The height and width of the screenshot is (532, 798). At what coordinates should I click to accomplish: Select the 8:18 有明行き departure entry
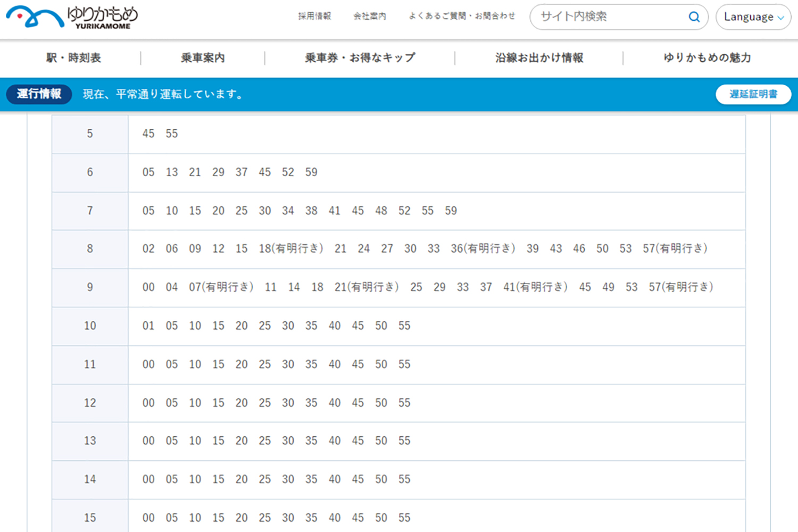point(294,248)
